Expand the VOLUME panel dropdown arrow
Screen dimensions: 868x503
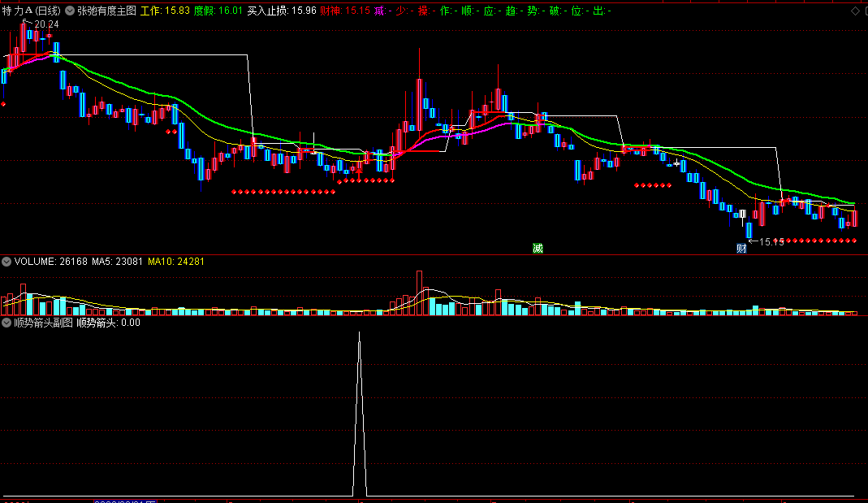click(6, 262)
